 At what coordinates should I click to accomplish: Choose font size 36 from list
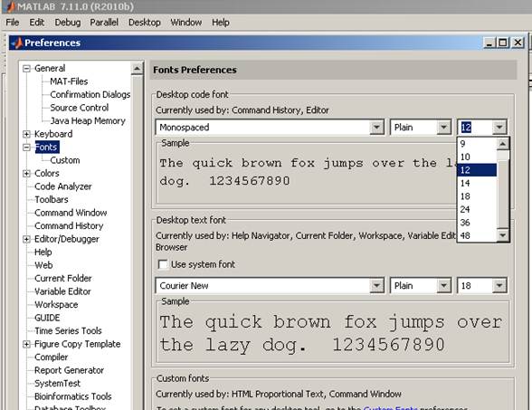[477, 223]
